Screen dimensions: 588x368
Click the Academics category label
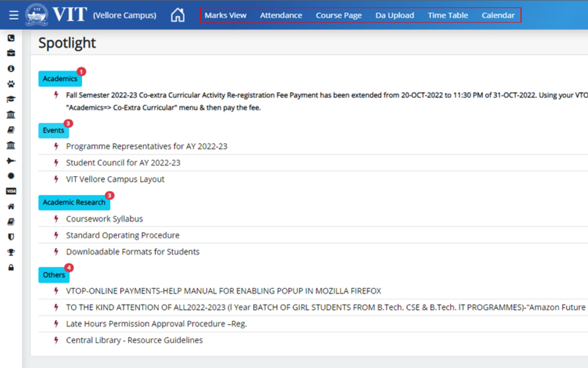60,79
